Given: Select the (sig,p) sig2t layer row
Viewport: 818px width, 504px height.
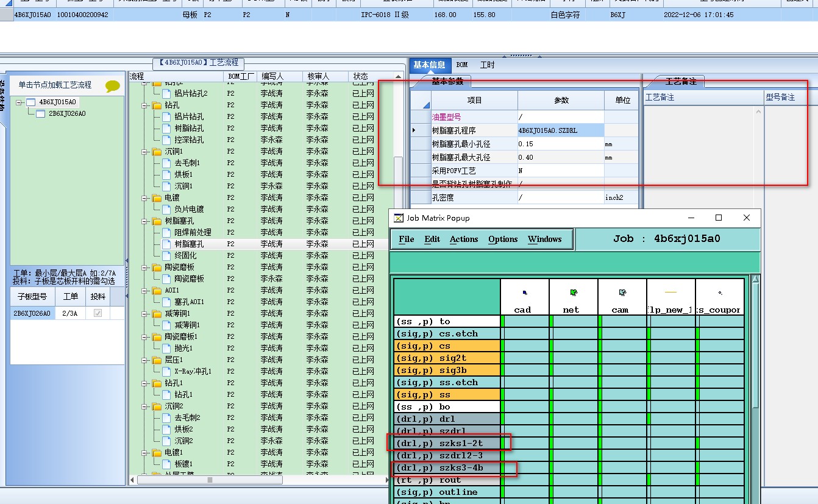Looking at the screenshot, I should tap(447, 358).
